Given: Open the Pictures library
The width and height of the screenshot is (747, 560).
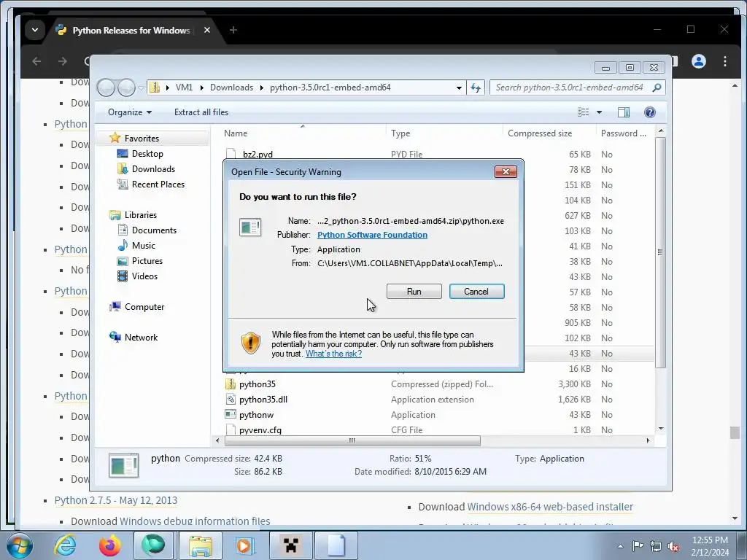Looking at the screenshot, I should tap(147, 261).
